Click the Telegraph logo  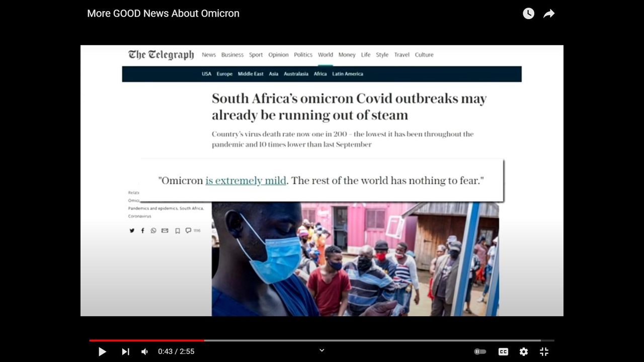point(161,55)
